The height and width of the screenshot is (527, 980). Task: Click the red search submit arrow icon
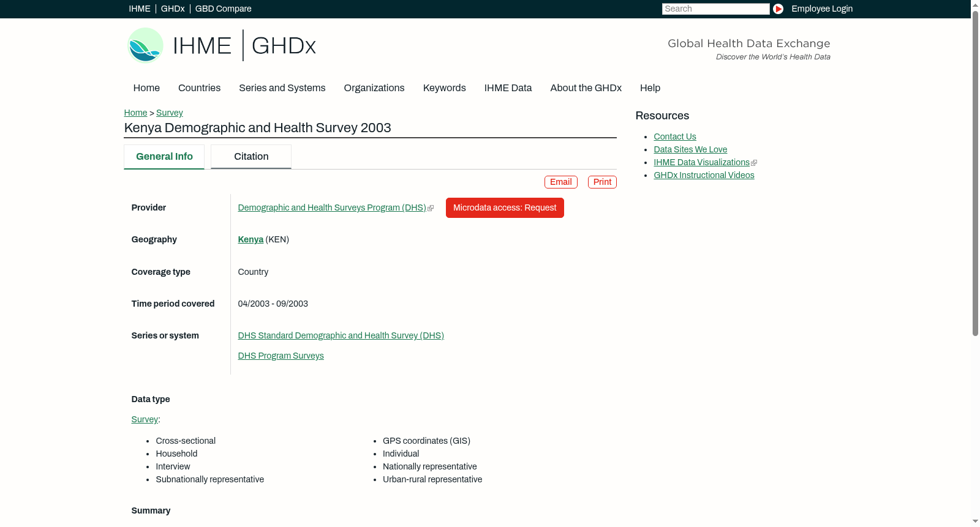(778, 9)
